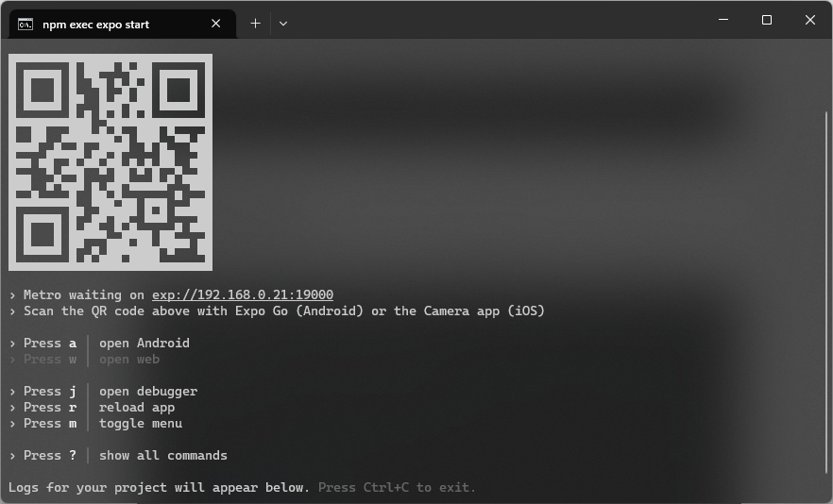Click the 'open Android' text
The height and width of the screenshot is (504, 833).
click(144, 344)
